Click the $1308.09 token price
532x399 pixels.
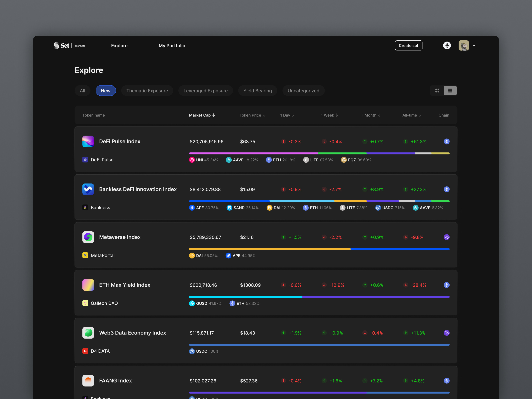point(250,285)
